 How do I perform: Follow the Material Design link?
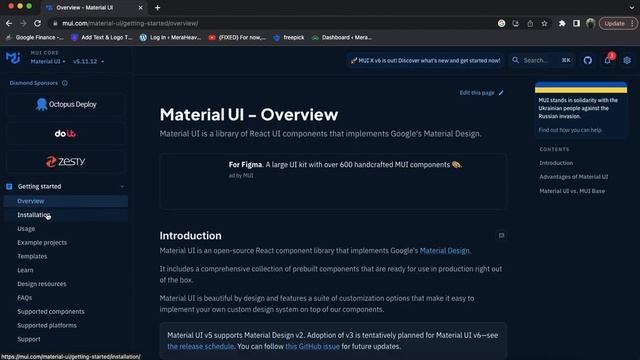[x=444, y=251]
